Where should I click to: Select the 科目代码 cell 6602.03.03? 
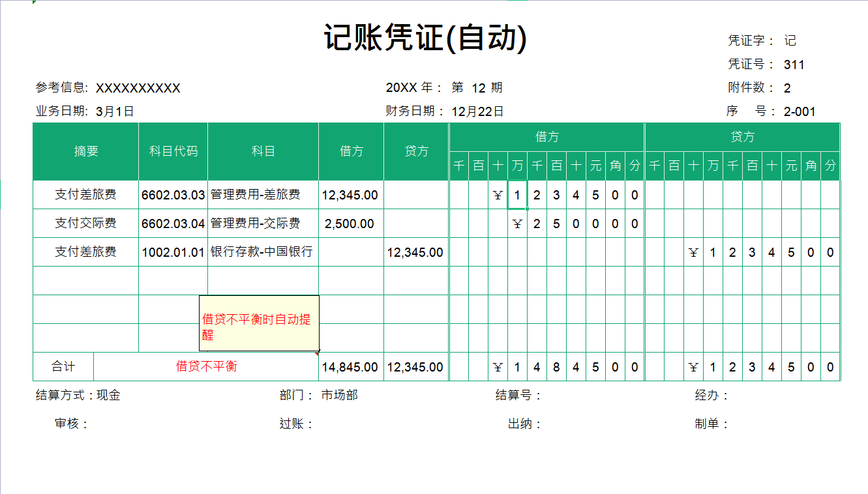click(x=172, y=194)
